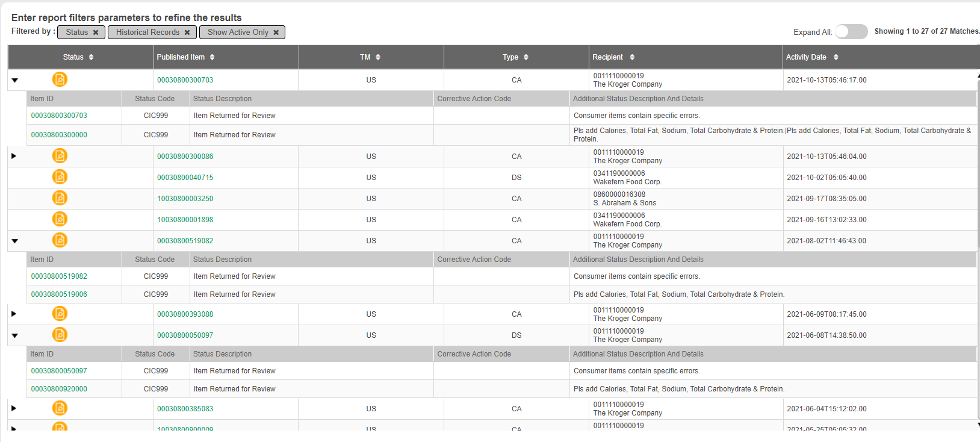
Task: Remove the Historical Records filter
Action: pyautogui.click(x=187, y=33)
